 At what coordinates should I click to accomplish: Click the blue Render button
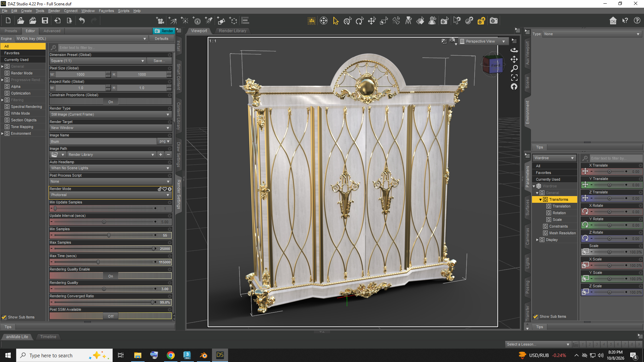point(164,31)
